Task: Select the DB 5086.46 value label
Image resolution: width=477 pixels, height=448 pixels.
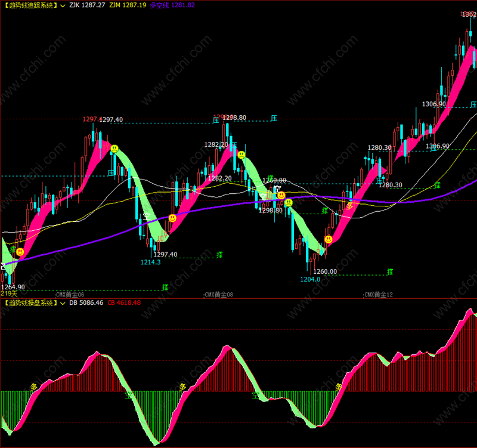Action: (x=86, y=303)
